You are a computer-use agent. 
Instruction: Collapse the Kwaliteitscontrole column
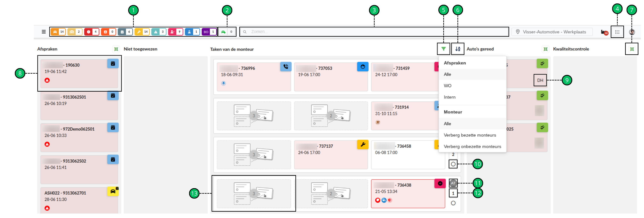coord(632,49)
